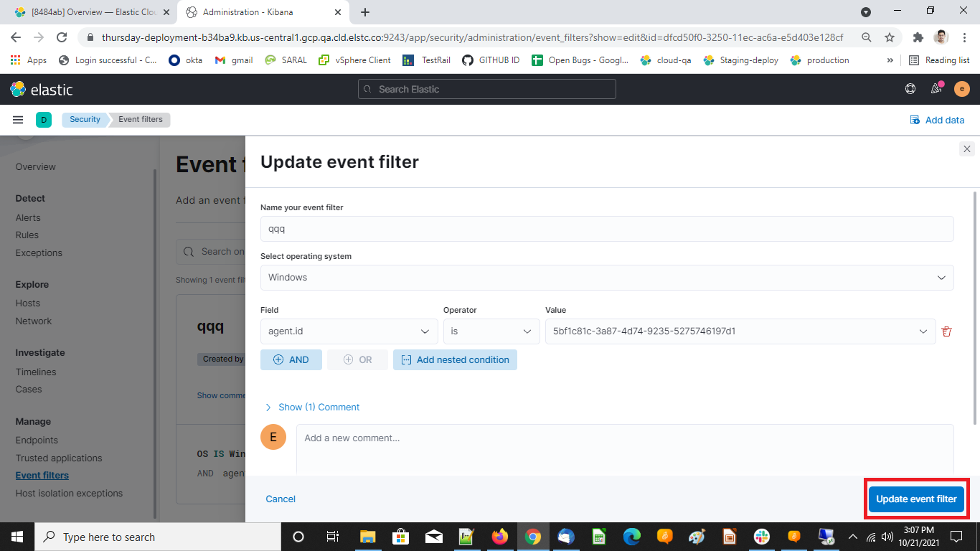This screenshot has width=980, height=551.
Task: Switch to the Administration - Kibana tab
Action: (263, 12)
